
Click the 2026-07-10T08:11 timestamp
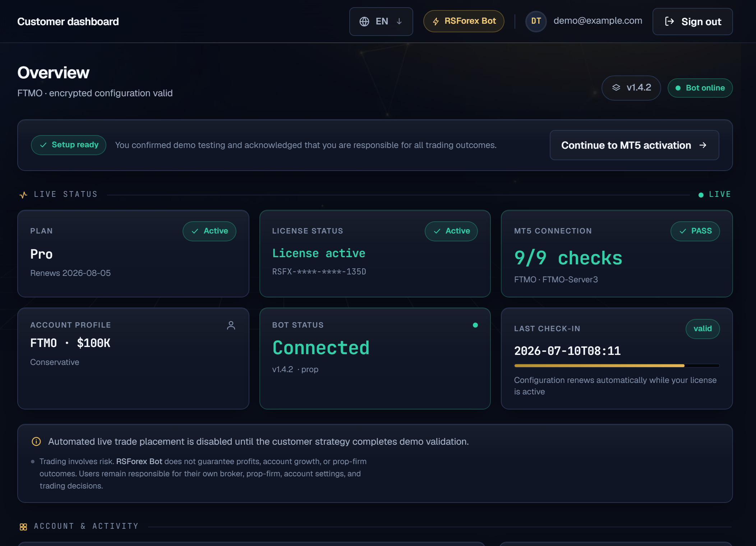[567, 351]
